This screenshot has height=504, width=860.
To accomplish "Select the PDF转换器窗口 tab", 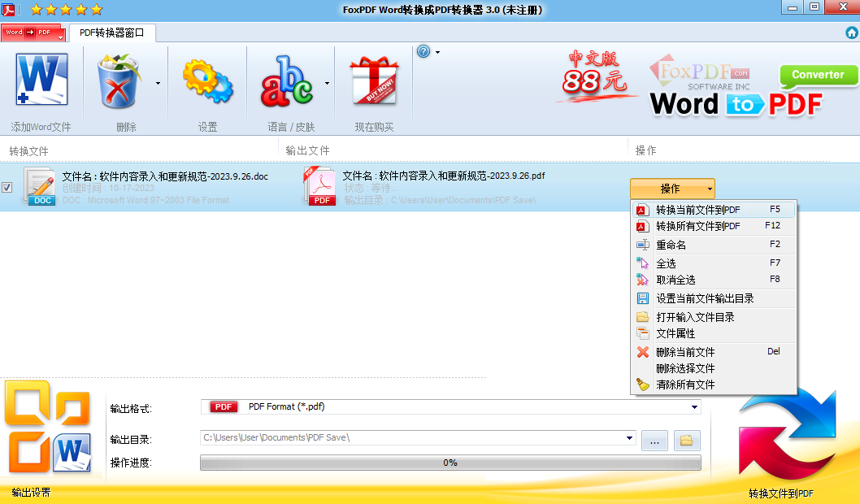I will (112, 33).
